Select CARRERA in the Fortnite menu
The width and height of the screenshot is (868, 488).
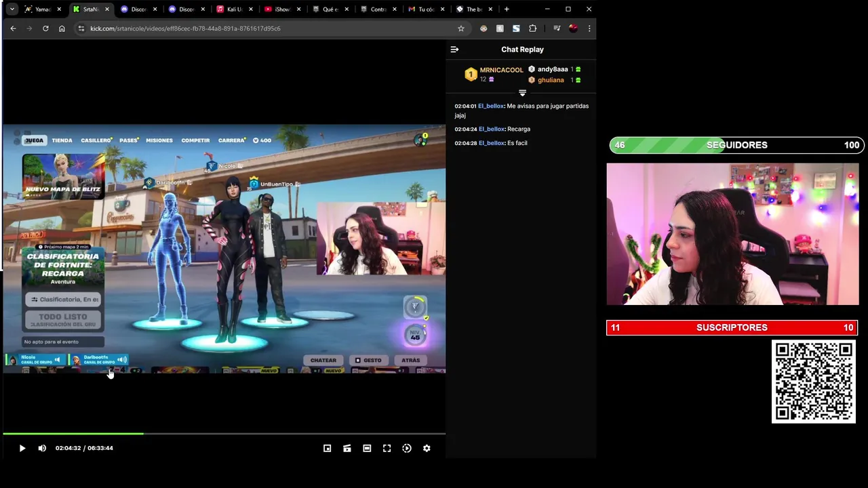tap(231, 140)
